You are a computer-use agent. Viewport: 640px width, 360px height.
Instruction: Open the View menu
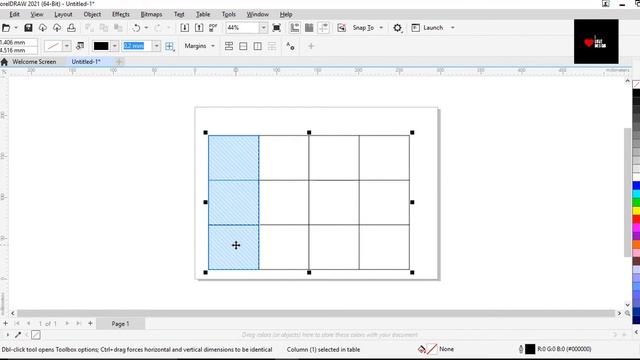[x=37, y=14]
